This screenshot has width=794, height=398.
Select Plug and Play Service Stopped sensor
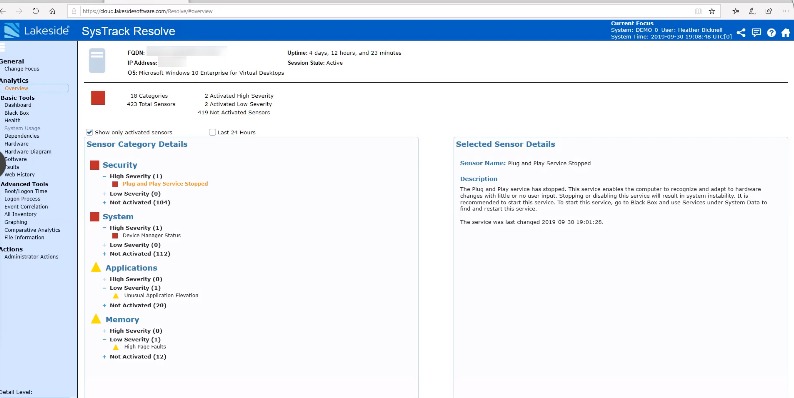165,184
